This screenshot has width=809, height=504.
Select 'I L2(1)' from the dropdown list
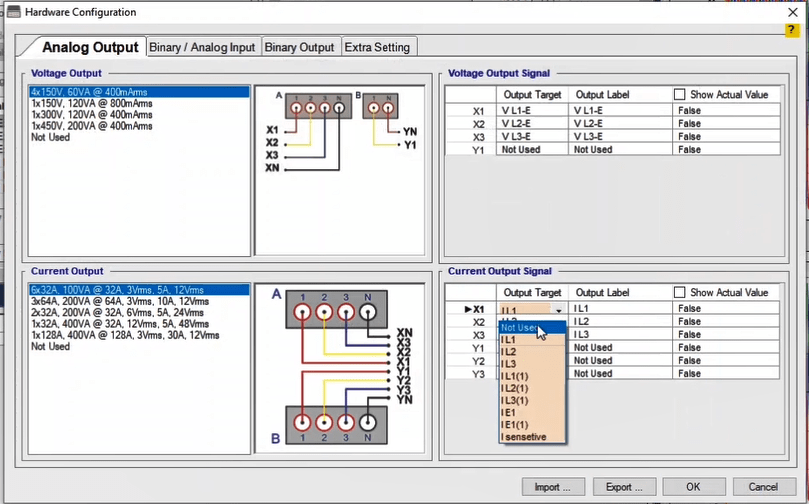(516, 388)
